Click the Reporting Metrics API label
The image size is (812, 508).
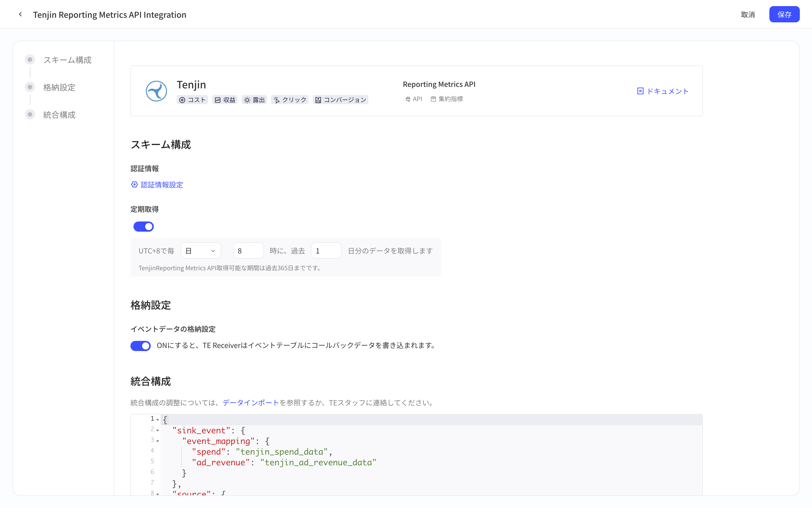439,84
